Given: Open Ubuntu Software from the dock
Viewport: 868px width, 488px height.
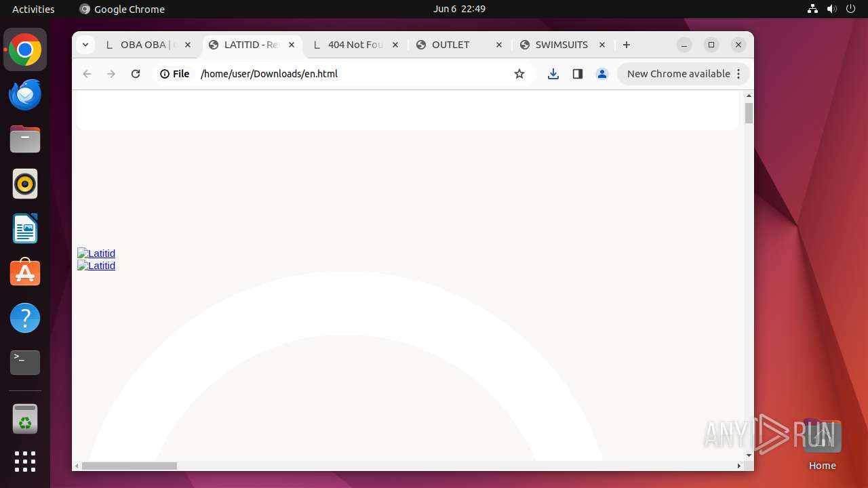Looking at the screenshot, I should [x=25, y=273].
